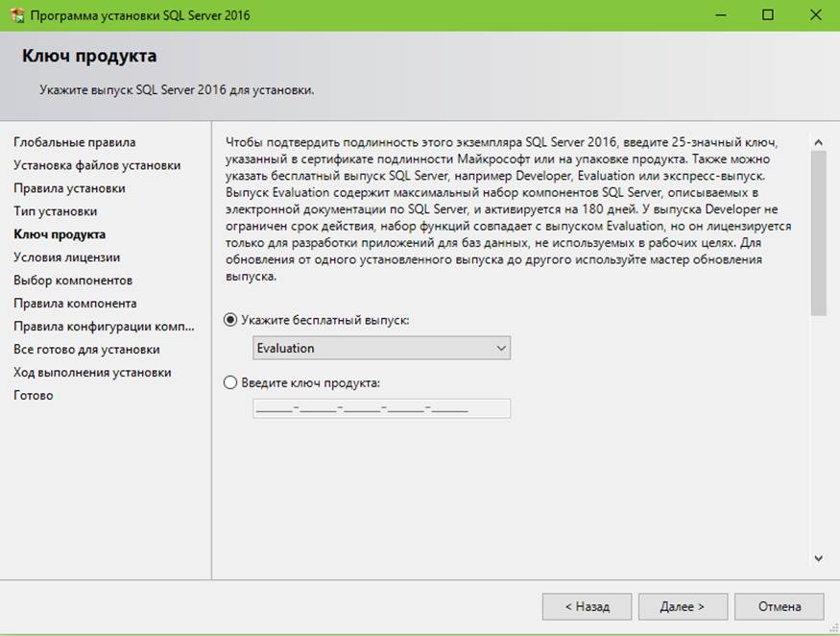Select the Тип установки step
This screenshot has width=840, height=636.
(x=55, y=211)
